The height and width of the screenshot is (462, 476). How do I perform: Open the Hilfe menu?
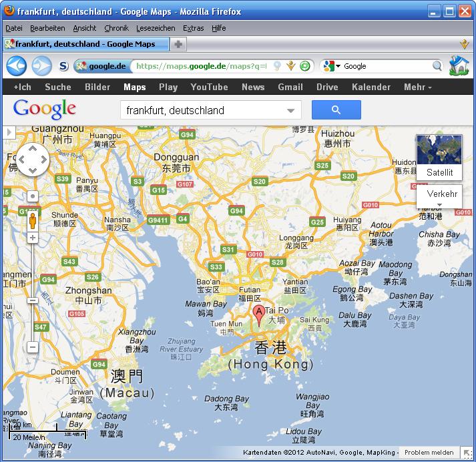218,28
